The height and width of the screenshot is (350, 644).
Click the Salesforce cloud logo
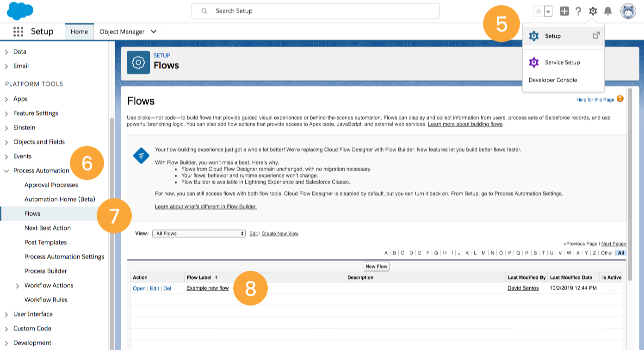click(20, 11)
